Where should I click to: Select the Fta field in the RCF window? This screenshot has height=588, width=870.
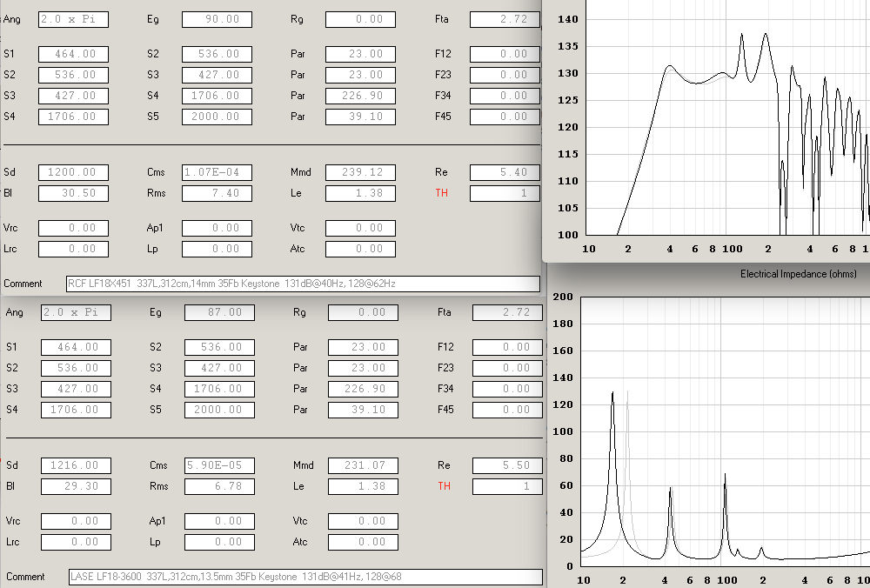[x=505, y=19]
